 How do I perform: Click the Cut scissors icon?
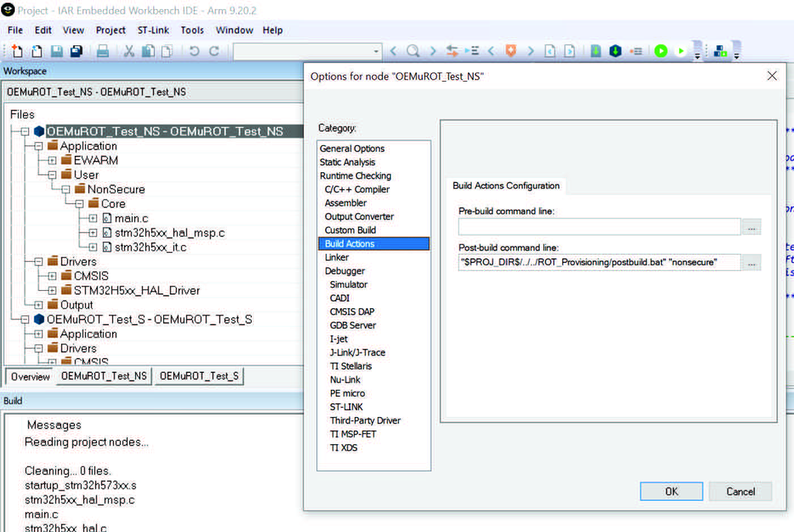click(x=129, y=51)
